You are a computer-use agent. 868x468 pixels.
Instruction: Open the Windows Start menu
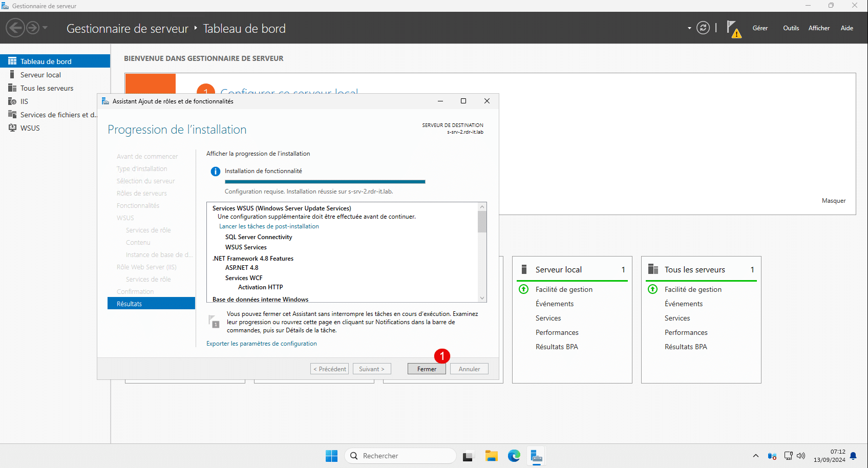pos(331,456)
